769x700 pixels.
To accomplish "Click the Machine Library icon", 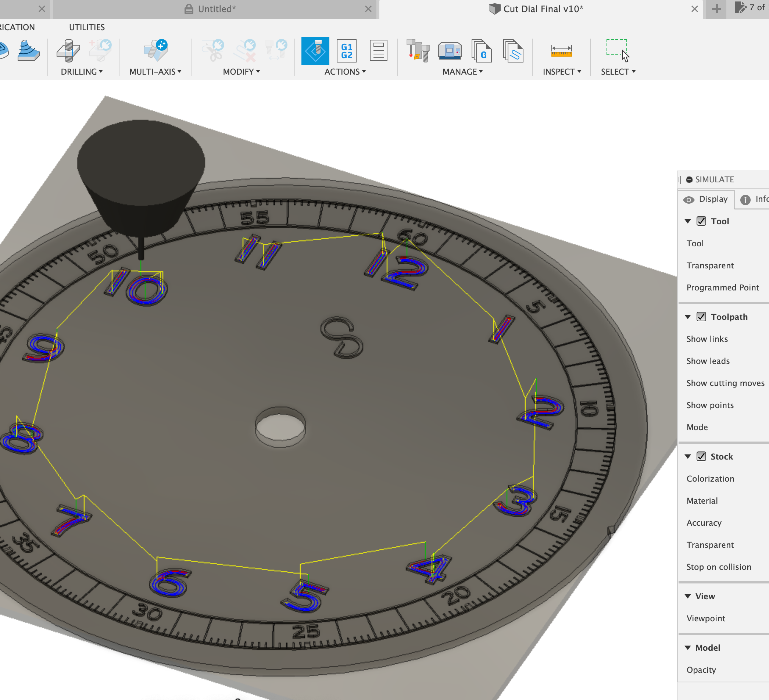I will [449, 51].
